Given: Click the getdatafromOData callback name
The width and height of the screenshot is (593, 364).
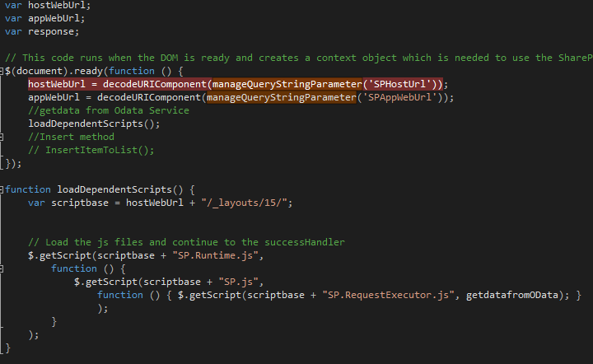Looking at the screenshot, I should (x=512, y=295).
